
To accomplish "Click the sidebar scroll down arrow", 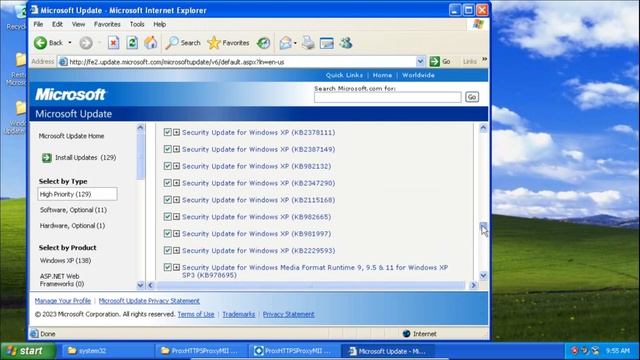I will tap(140, 285).
